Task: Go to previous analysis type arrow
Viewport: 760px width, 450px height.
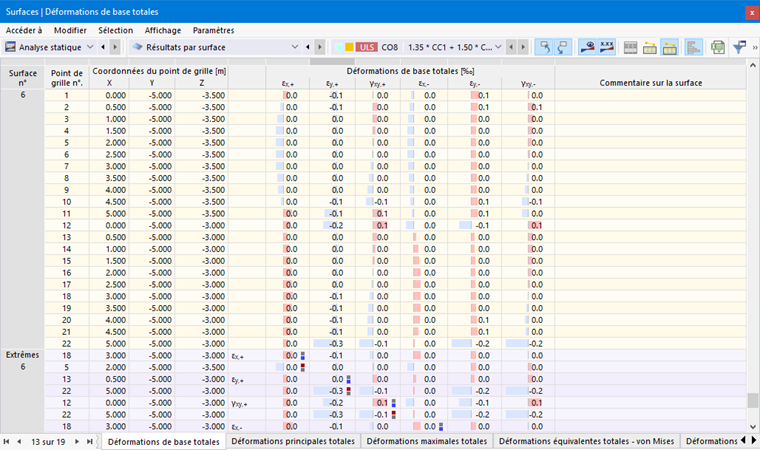Action: pyautogui.click(x=103, y=47)
